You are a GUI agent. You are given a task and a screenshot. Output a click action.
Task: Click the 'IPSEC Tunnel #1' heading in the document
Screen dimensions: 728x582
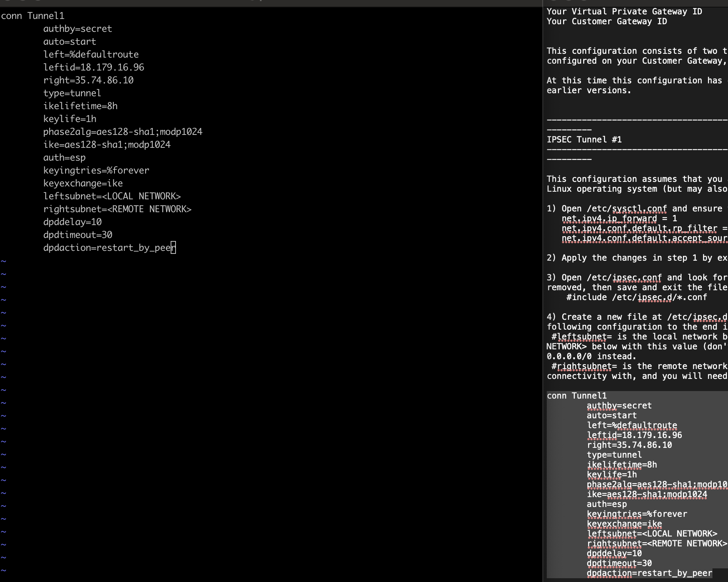point(584,140)
